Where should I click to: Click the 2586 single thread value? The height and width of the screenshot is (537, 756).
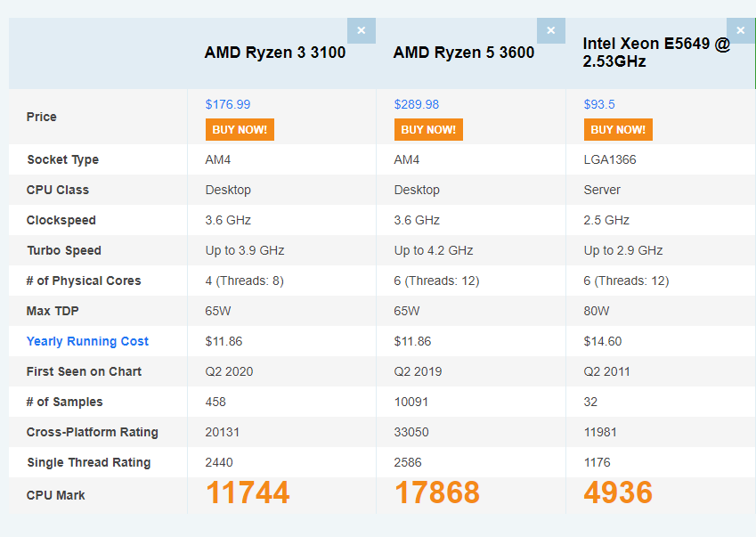pyautogui.click(x=408, y=463)
